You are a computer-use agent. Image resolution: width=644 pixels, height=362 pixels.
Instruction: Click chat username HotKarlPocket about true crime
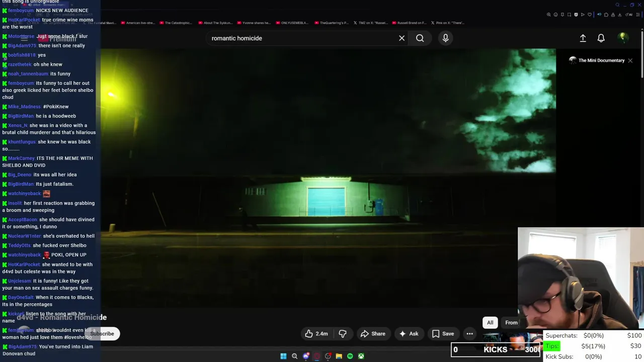point(24,20)
